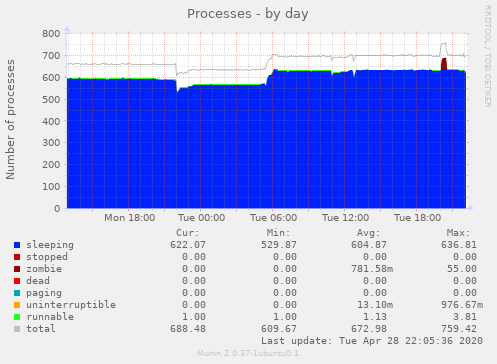Click the 500 y-axis label
The width and height of the screenshot is (497, 364).
51,99
